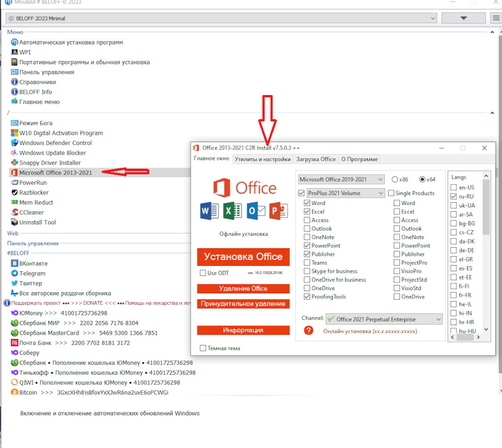Open Mem Reduct icon
This screenshot has width=502, height=448.
pyautogui.click(x=15, y=202)
